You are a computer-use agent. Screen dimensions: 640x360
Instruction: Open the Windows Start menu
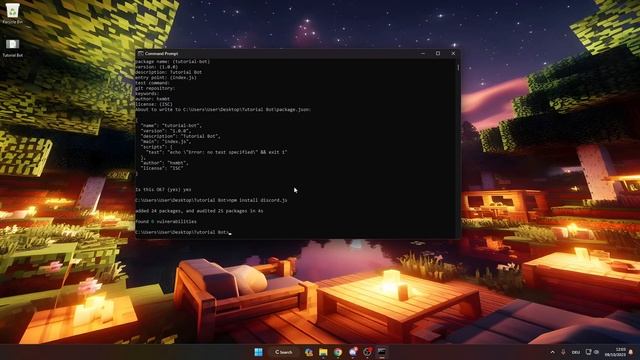pos(258,352)
